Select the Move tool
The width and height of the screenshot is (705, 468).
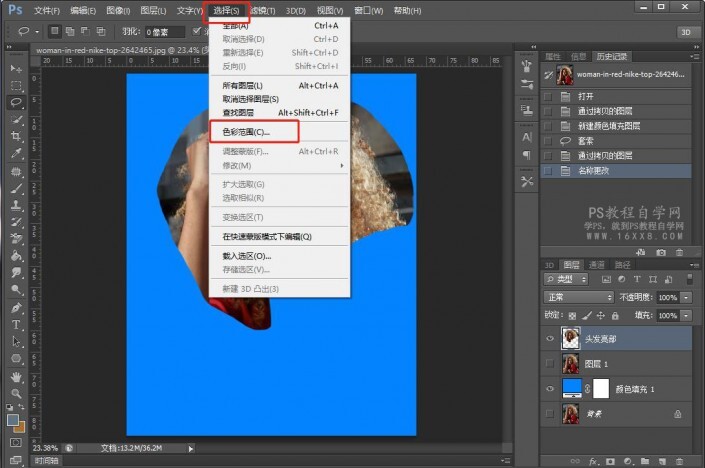click(x=17, y=68)
